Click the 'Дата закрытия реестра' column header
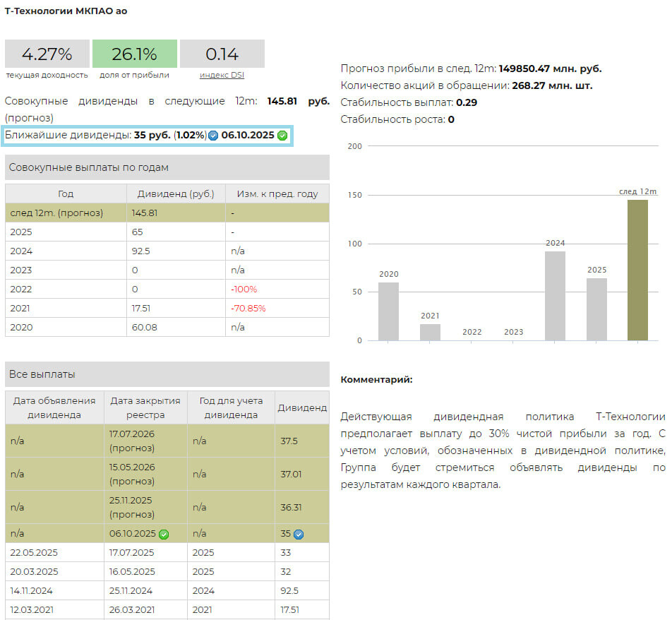 (145, 407)
